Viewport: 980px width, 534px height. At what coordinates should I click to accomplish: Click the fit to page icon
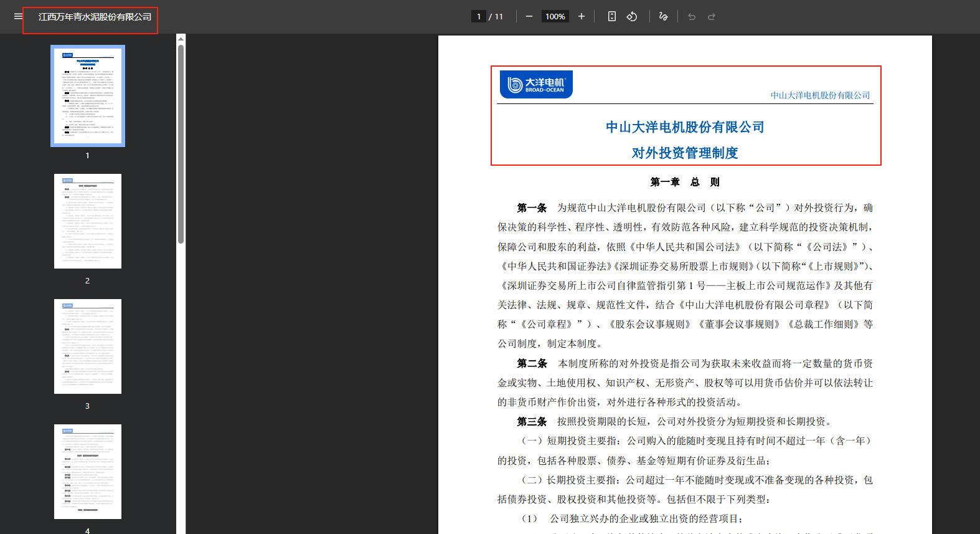tap(612, 16)
